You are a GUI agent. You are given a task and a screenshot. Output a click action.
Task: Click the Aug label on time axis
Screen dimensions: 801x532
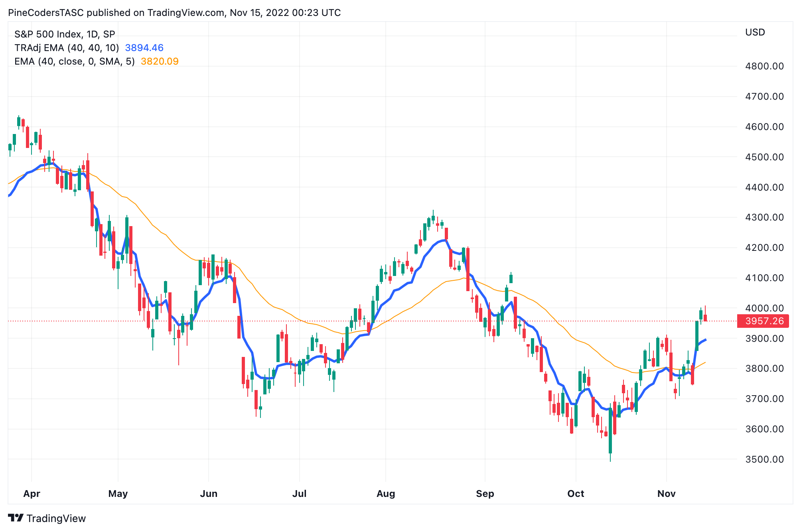pos(386,494)
